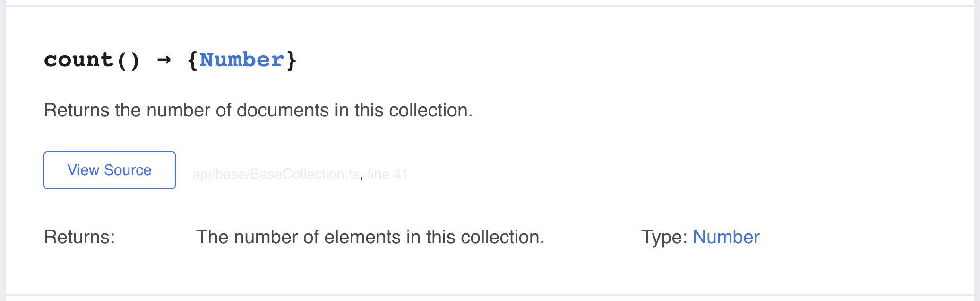Viewport: 980px width, 301px height.
Task: Follow the Number link beside Type:
Action: [726, 237]
